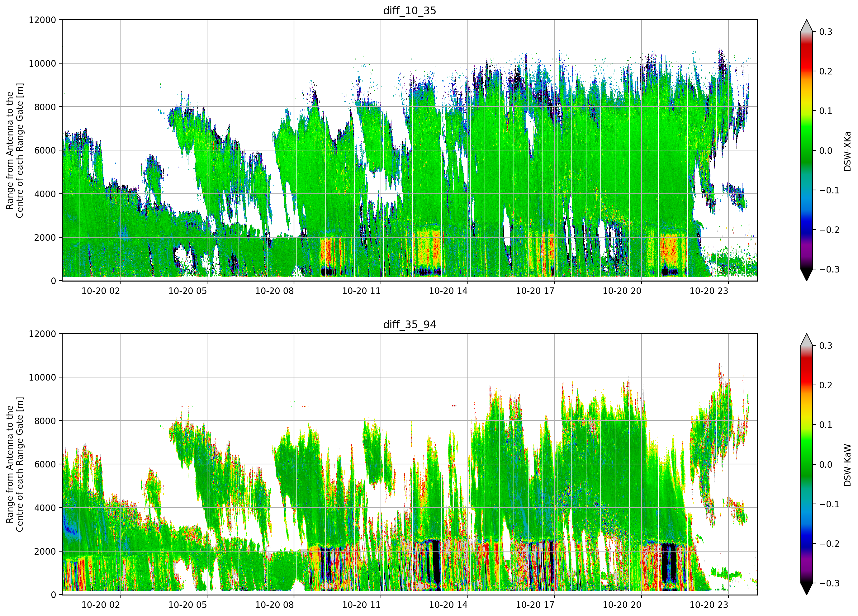Screen dimensions: 858x616
Task: Select tick 0.1 on DSW-KaW colorbar
Action: point(826,424)
